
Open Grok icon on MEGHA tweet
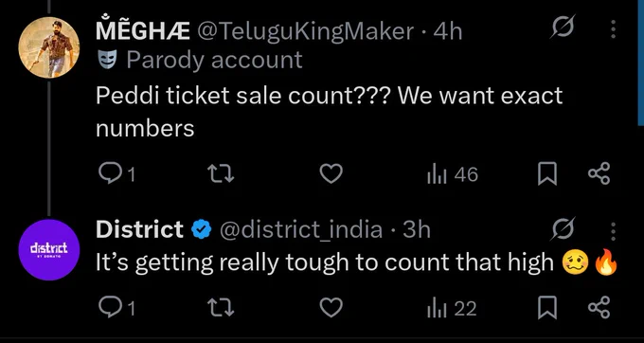point(563,27)
